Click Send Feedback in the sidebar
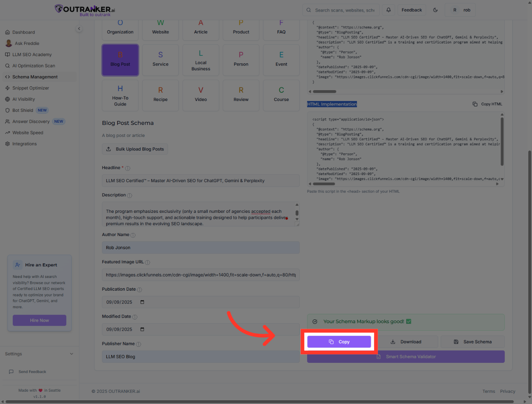Image resolution: width=532 pixels, height=404 pixels. [32, 372]
